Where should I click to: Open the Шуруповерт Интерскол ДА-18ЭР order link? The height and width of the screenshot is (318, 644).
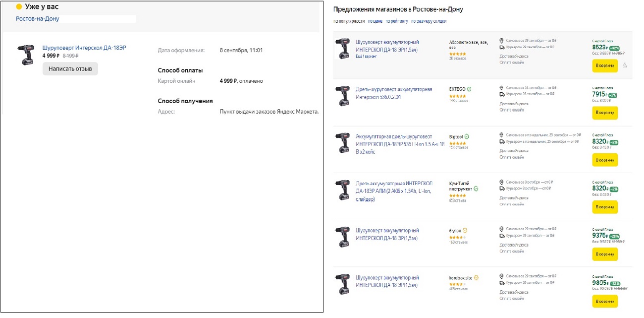point(84,48)
